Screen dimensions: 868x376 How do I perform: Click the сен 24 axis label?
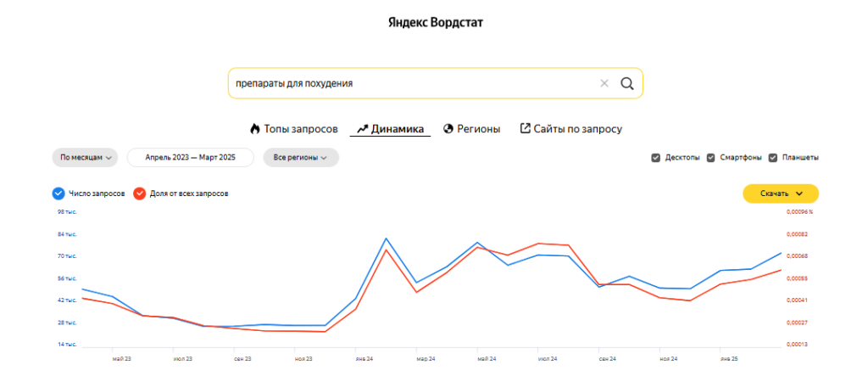coord(607,359)
